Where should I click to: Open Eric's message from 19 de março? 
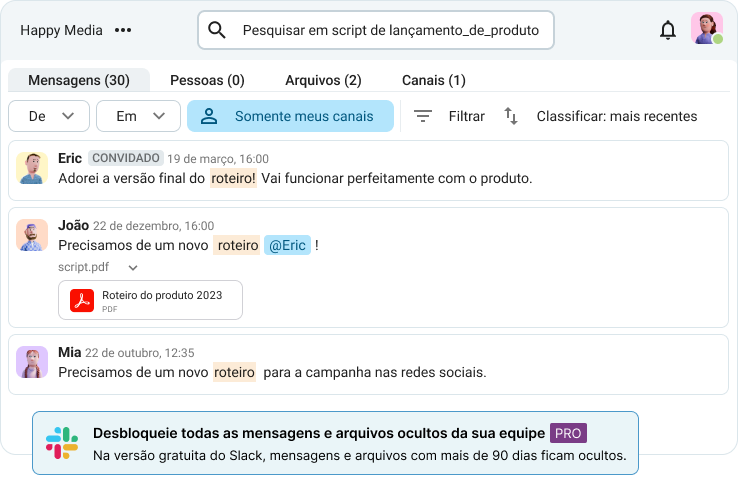click(369, 170)
